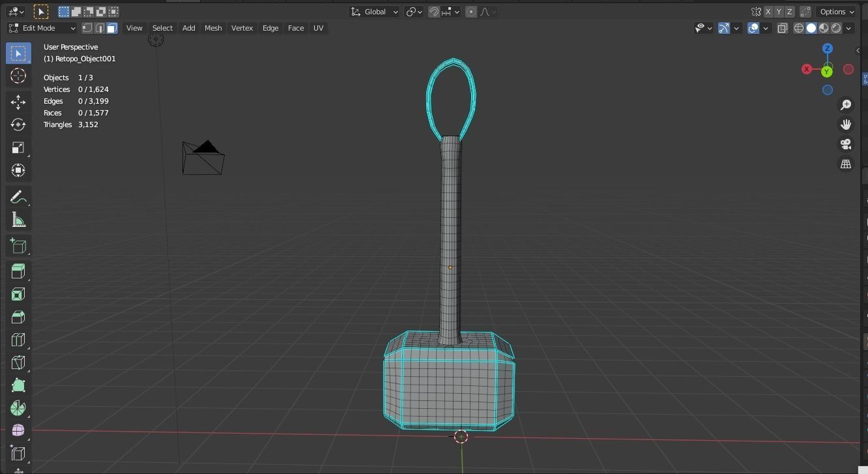This screenshot has width=868, height=474.
Task: Toggle Y axis mesh mirror
Action: pos(779,12)
